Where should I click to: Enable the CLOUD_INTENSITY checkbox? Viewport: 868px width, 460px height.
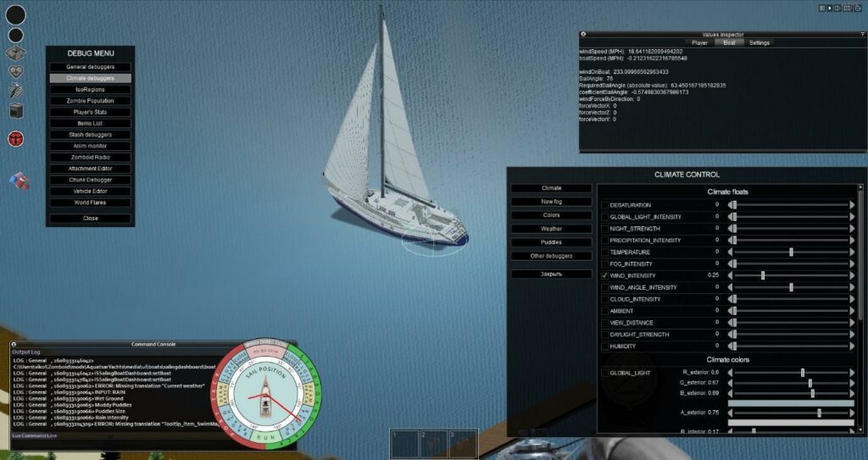pos(605,300)
